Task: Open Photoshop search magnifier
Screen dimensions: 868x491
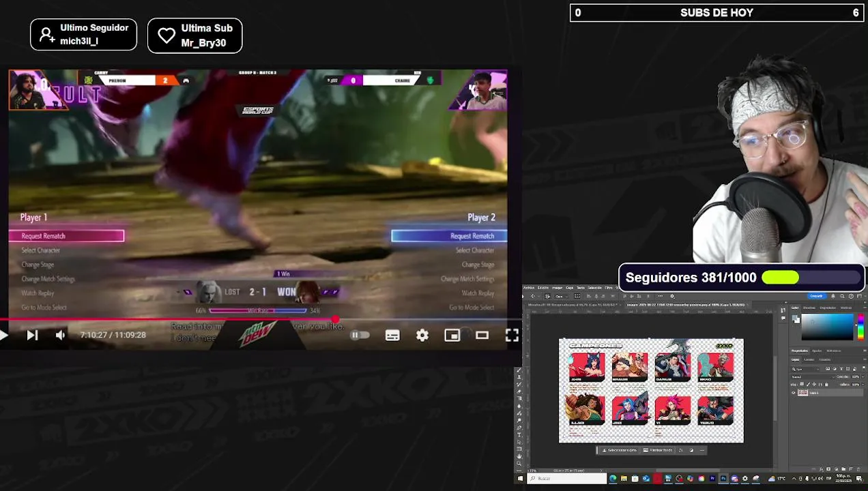Action: [x=842, y=296]
